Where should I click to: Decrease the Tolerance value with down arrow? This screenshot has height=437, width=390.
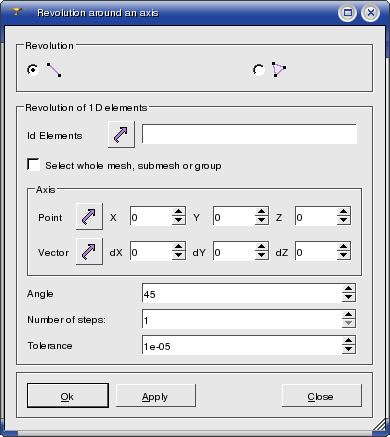[x=348, y=349]
